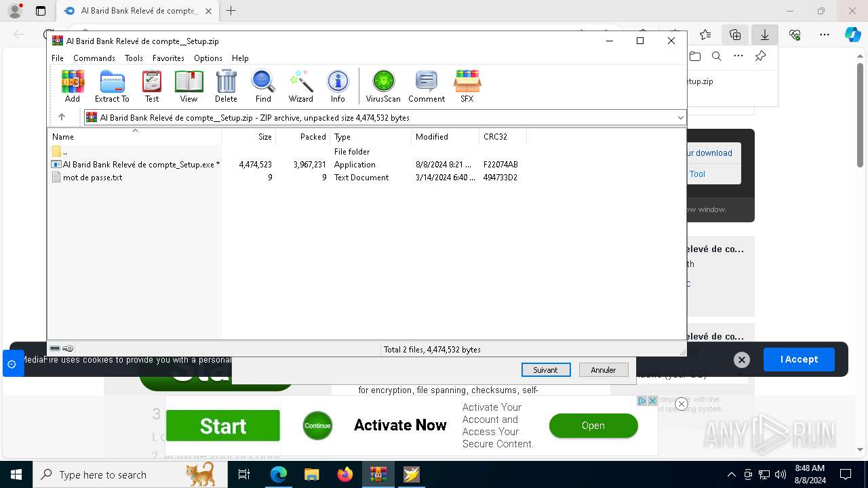Search downloads magnifier icon

click(716, 56)
